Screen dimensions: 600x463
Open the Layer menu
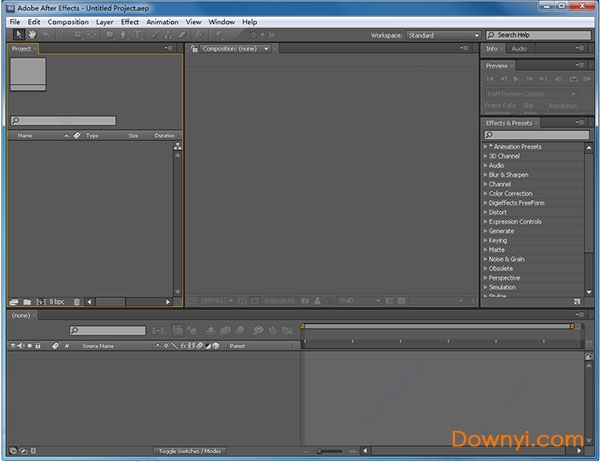click(x=104, y=22)
